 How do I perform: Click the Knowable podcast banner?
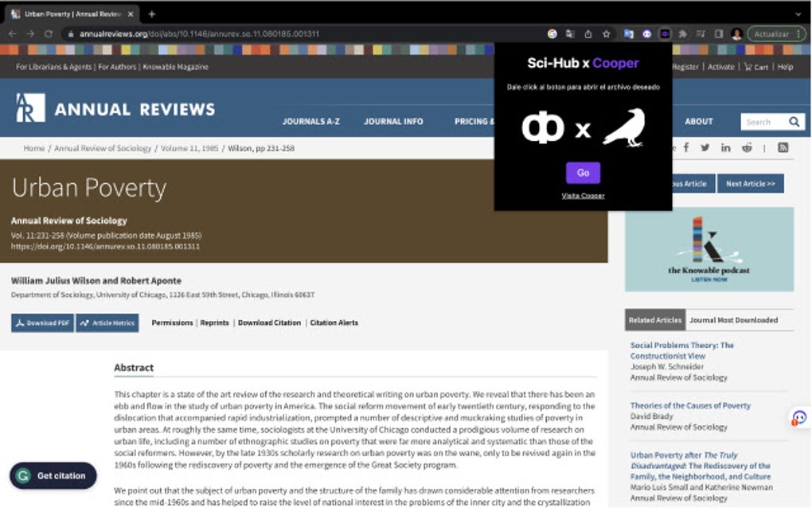(709, 249)
